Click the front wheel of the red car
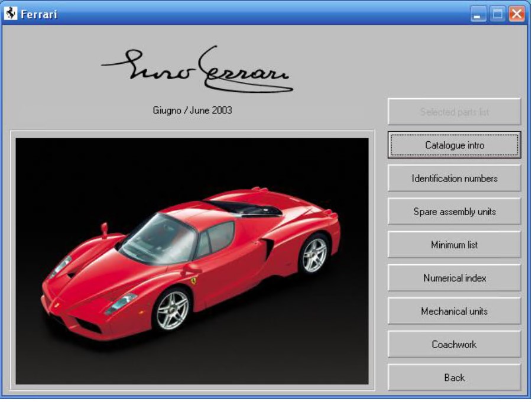The image size is (532, 402). coord(172,310)
